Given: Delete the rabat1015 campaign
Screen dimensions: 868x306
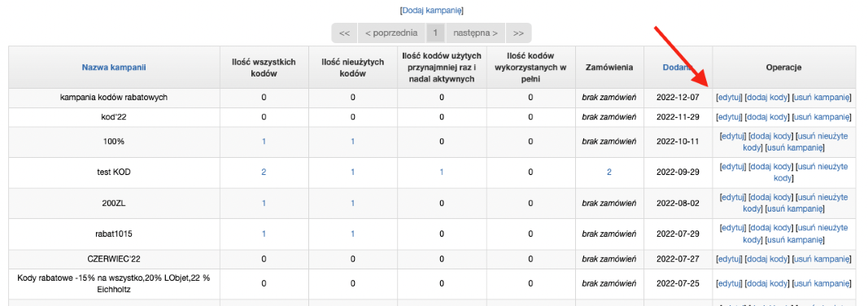Looking at the screenshot, I should click(x=795, y=240).
